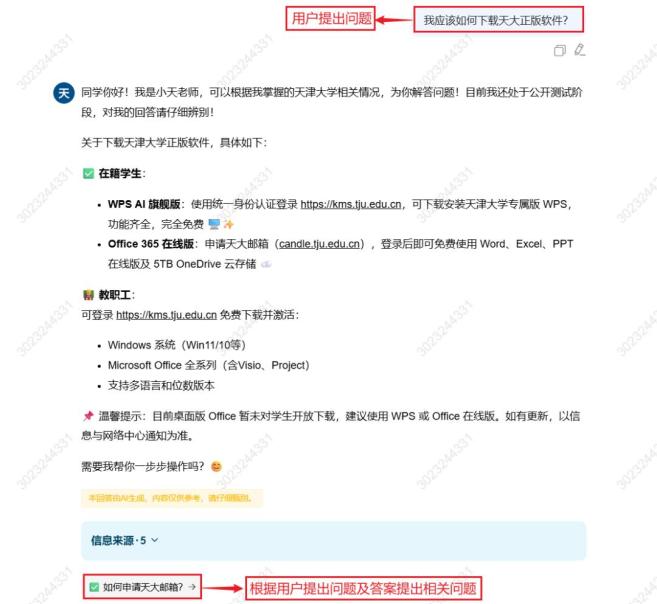Image resolution: width=657 pixels, height=604 pixels.
Task: Click the smiley emoji after 需要我帮你一步步操作吗
Action: [216, 466]
